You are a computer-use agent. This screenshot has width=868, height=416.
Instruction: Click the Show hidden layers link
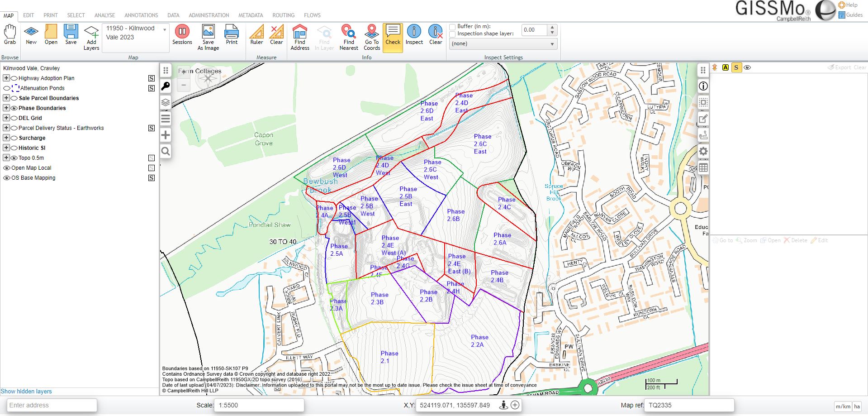click(26, 392)
